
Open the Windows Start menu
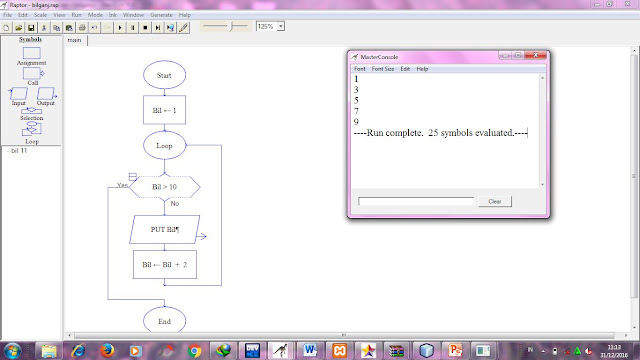pyautogui.click(x=12, y=351)
